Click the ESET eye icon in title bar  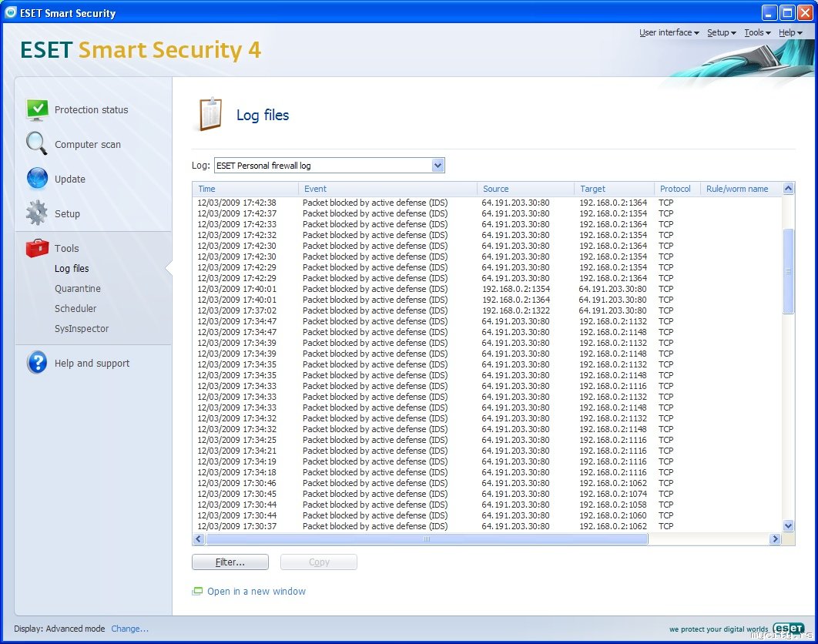click(11, 12)
